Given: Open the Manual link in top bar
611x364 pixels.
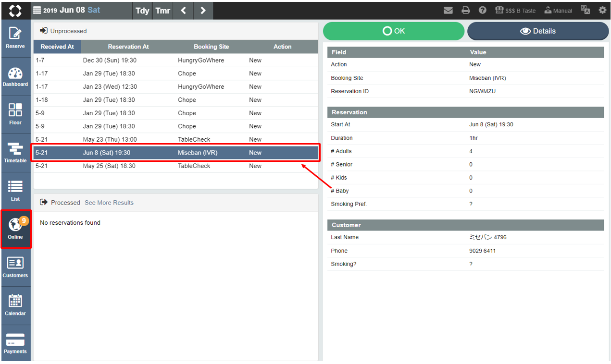Looking at the screenshot, I should pos(558,10).
